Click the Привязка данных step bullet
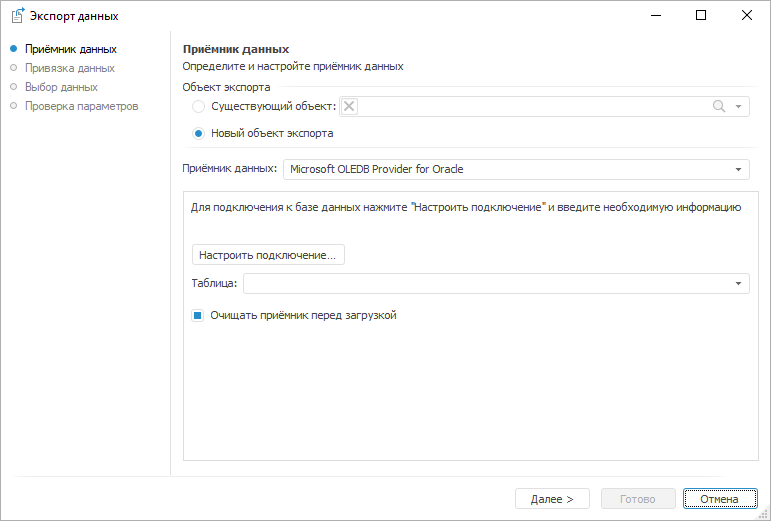The width and height of the screenshot is (771, 521). [x=13, y=68]
